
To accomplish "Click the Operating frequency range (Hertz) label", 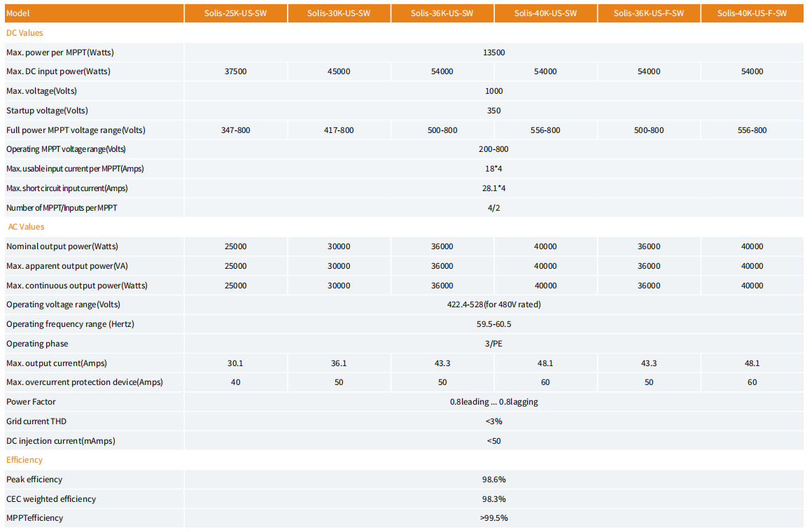I will click(70, 324).
